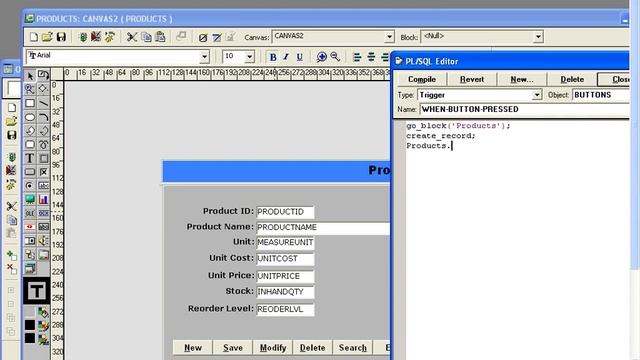
Task: Select the Search button on the canvas
Action: [353, 348]
